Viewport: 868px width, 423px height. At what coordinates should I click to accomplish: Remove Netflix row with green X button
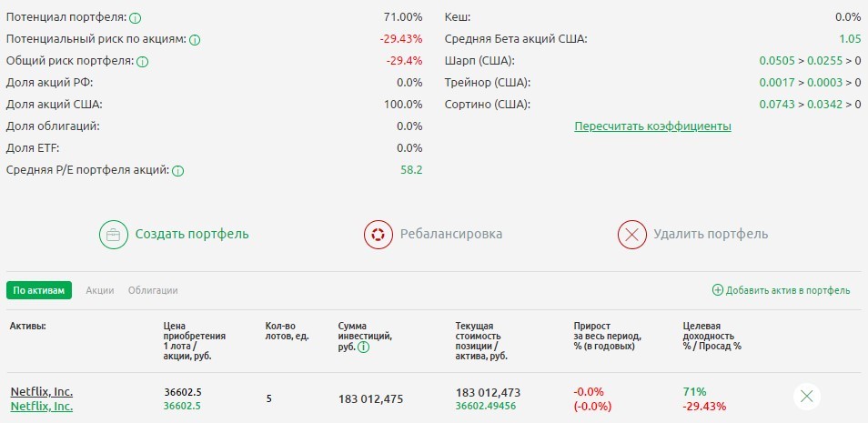pos(807,397)
